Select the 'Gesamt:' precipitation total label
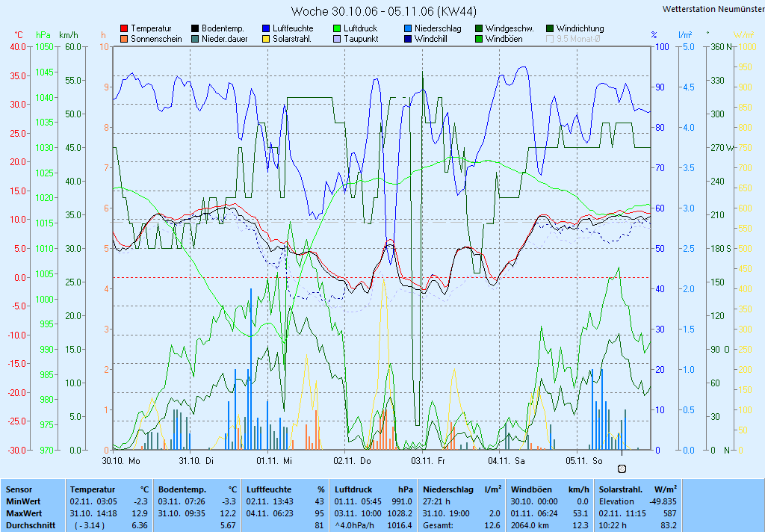Screen dimensions: 765x532 (x=438, y=526)
